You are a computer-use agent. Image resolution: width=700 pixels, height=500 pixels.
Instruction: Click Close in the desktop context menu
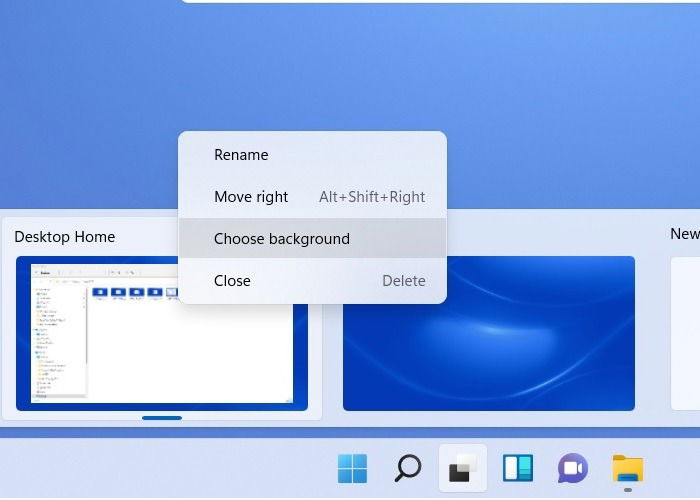click(x=312, y=281)
